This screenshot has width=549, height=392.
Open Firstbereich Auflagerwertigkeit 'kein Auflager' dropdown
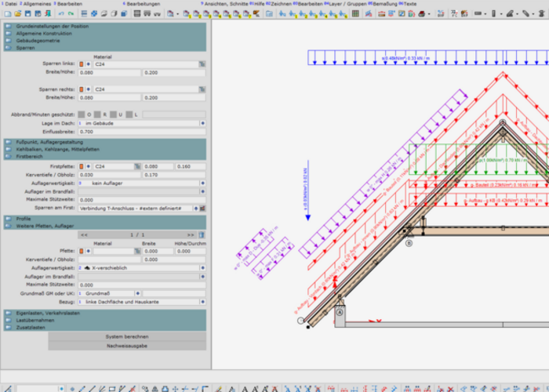click(x=202, y=183)
